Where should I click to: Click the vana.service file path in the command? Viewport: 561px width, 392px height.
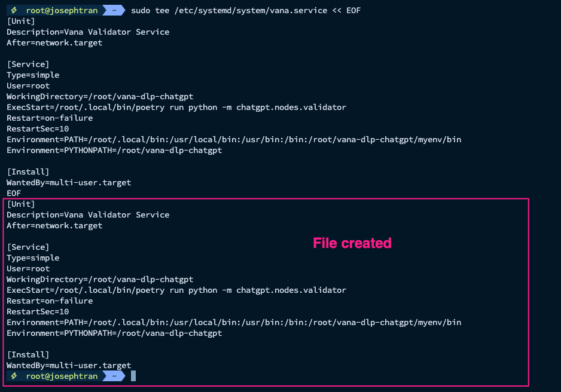[x=257, y=10]
